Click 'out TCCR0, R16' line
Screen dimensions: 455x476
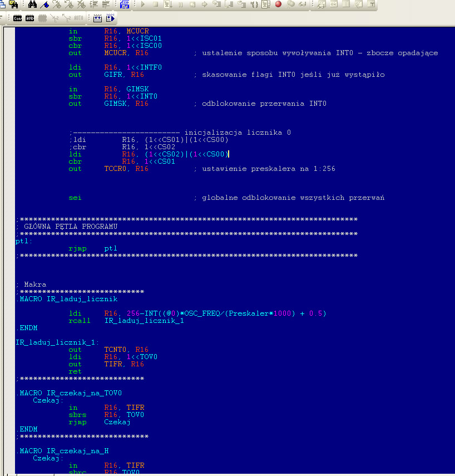point(108,169)
